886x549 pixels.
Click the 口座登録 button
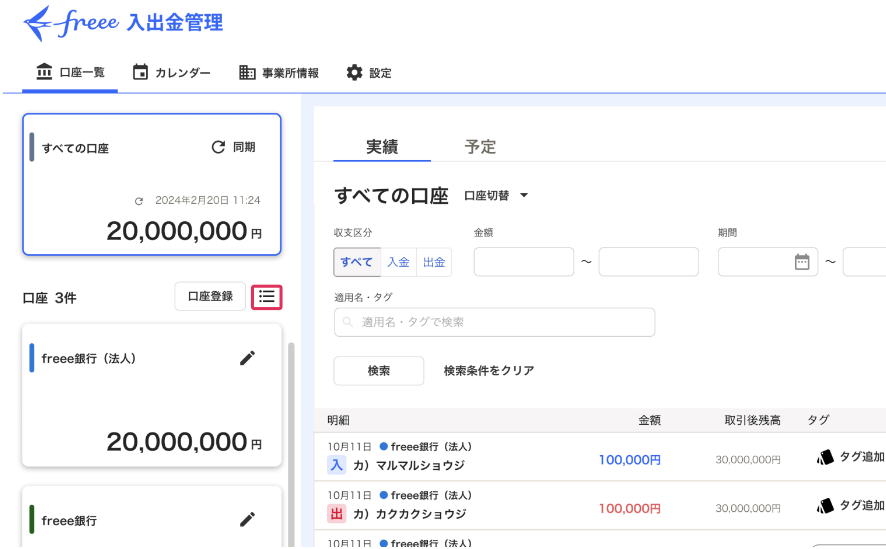(210, 297)
